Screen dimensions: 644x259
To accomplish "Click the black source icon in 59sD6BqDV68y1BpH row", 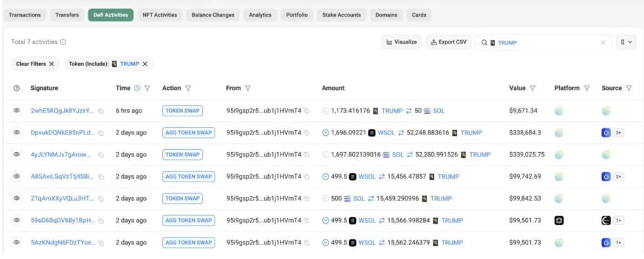I will 606,221.
